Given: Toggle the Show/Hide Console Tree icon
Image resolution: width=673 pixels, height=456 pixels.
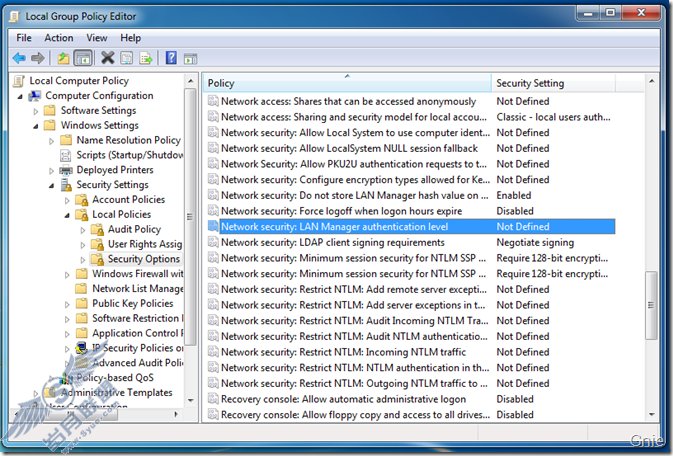Looking at the screenshot, I should coord(83,58).
